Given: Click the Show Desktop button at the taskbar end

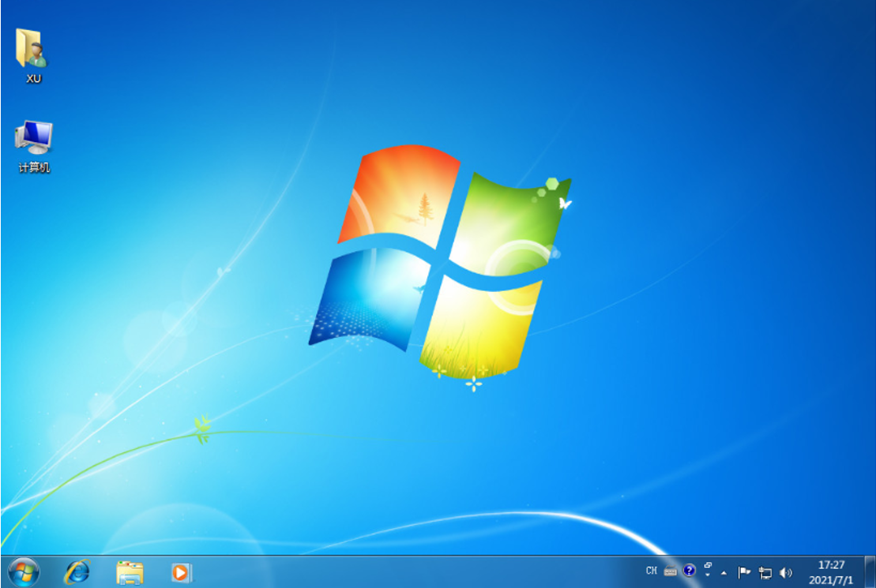Looking at the screenshot, I should [870, 571].
